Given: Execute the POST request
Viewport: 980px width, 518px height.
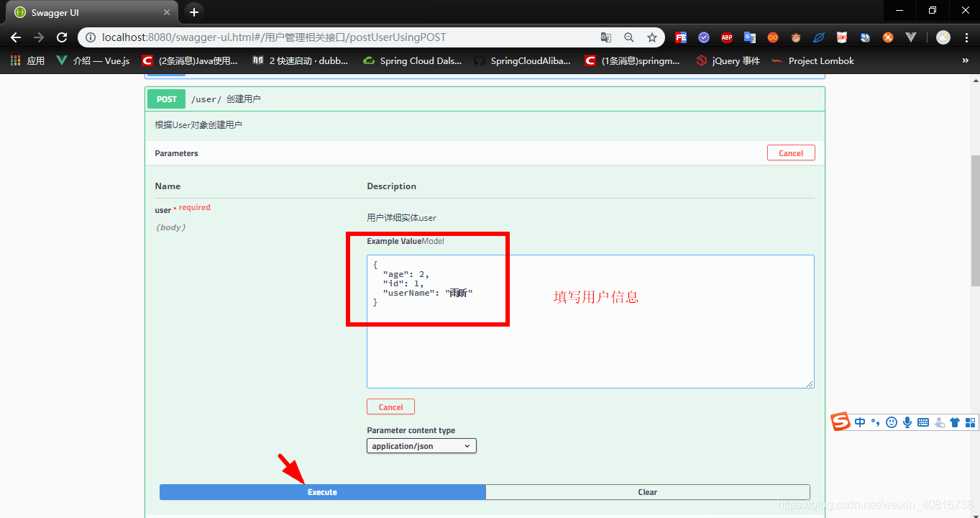Looking at the screenshot, I should [x=322, y=492].
